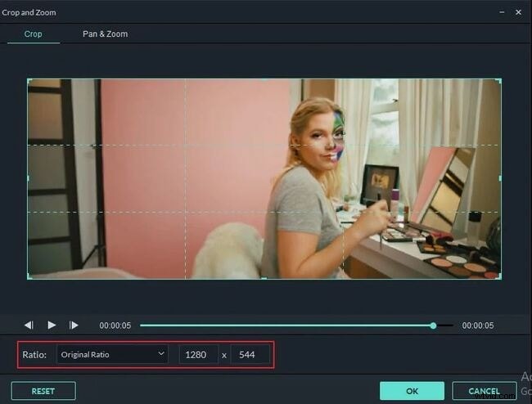Click the top-right crop corner handle
The image size is (532, 404).
point(499,81)
